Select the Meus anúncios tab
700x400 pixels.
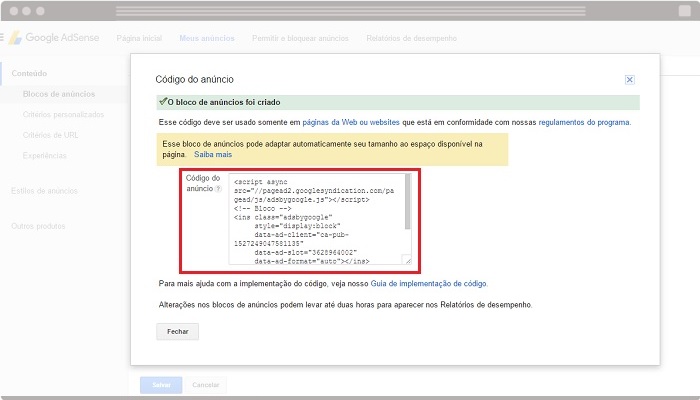(207, 38)
